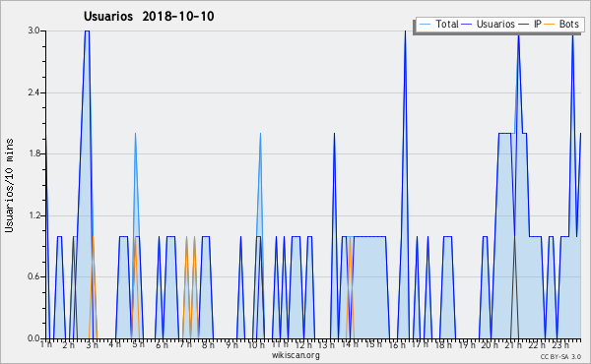The image size is (591, 364).
Task: Click the '10 h' x-axis label
Action: click(x=256, y=344)
